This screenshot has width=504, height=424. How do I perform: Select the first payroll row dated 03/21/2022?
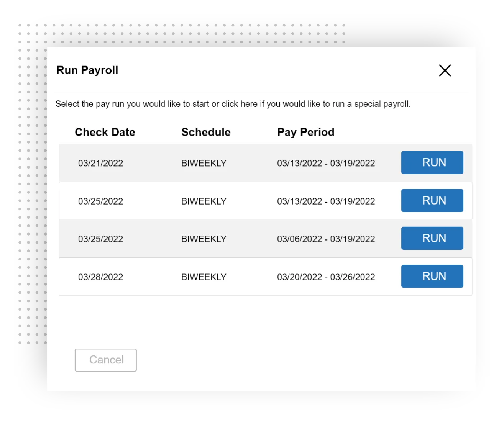tap(230, 162)
